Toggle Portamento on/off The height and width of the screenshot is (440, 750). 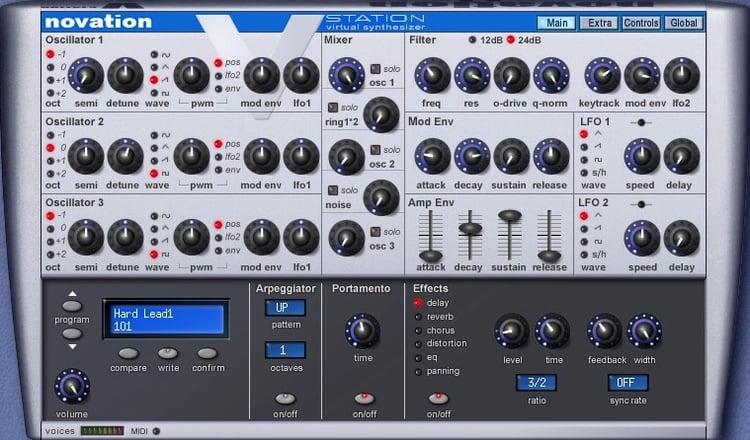point(364,398)
